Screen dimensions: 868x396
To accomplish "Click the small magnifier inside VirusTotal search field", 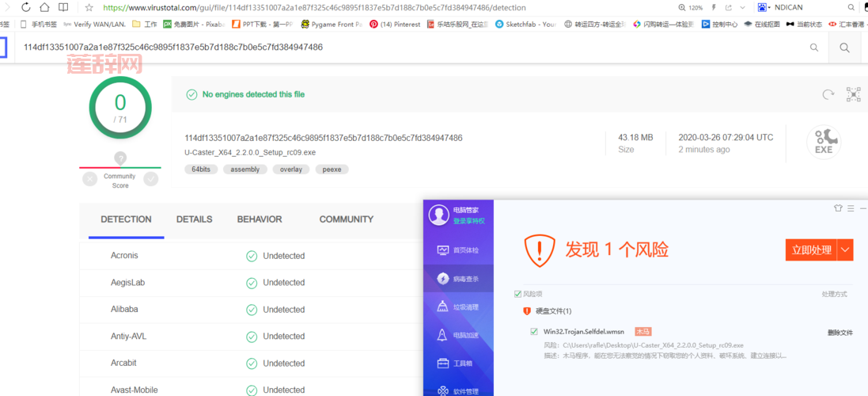I will coord(814,48).
